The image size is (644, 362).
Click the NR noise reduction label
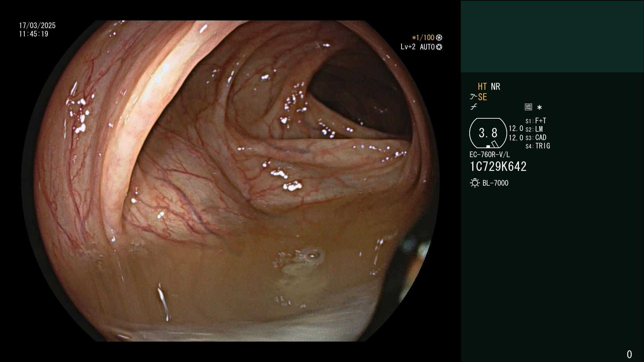(x=495, y=87)
